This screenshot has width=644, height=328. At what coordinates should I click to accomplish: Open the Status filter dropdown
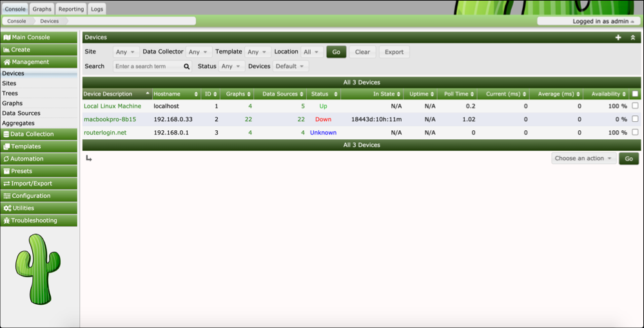(231, 66)
